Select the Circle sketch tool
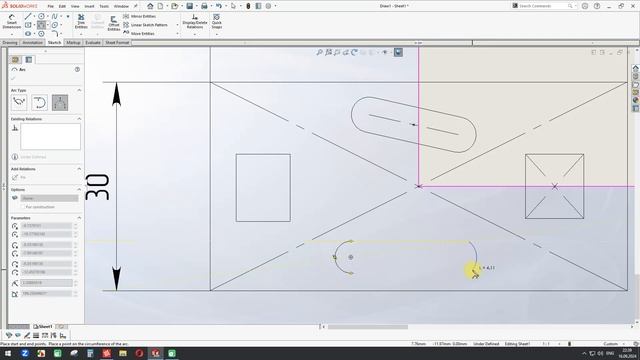The image size is (640, 360). [41, 16]
